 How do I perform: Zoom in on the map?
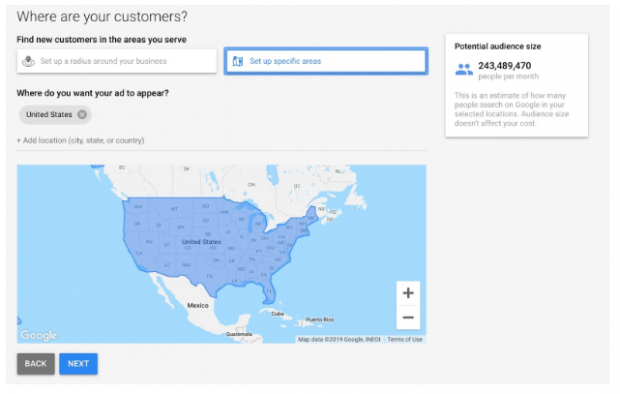click(408, 293)
